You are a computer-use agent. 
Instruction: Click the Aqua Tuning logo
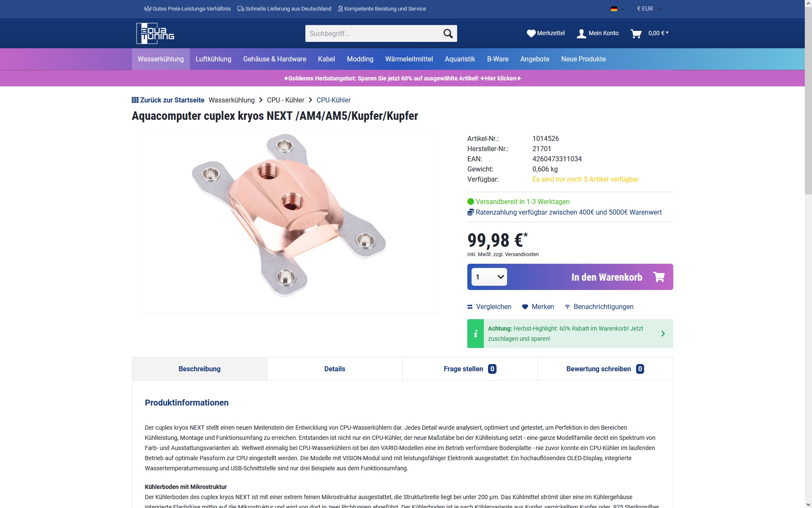click(155, 33)
